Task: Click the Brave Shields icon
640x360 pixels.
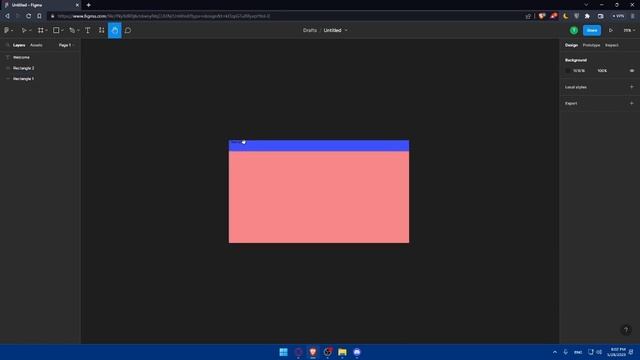Action: 542,16
